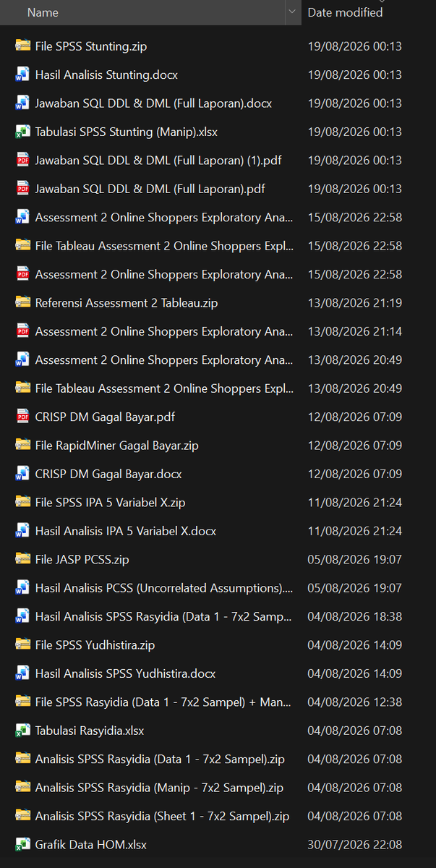Click name Analisis SPSS Rasyidia (Sheet 1 - 7x2 Sampel).zip
The width and height of the screenshot is (436, 868).
[x=162, y=816]
